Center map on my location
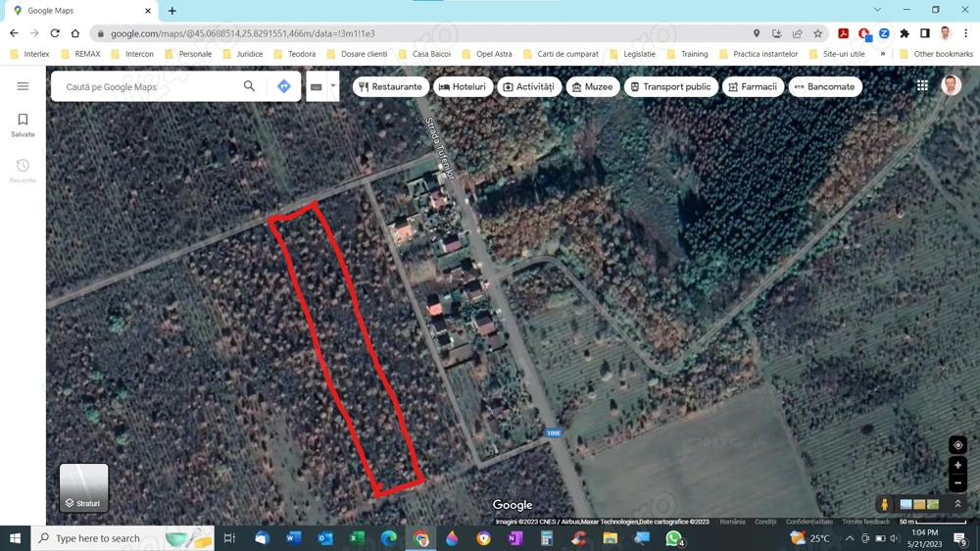The height and width of the screenshot is (551, 980). pos(957,445)
